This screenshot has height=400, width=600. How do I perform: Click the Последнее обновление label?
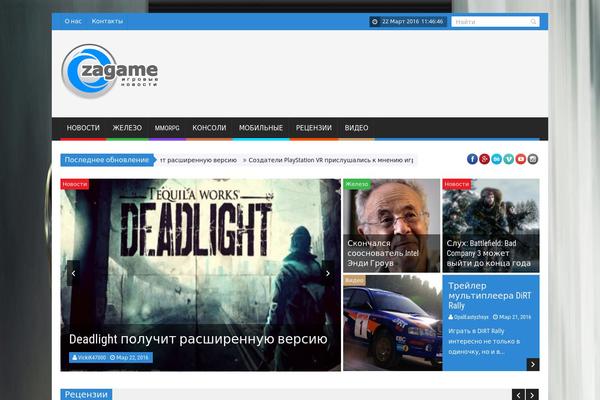pos(107,160)
